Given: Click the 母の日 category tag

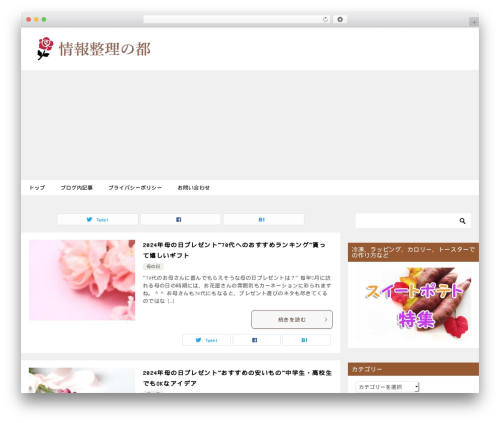Looking at the screenshot, I should pos(153,266).
